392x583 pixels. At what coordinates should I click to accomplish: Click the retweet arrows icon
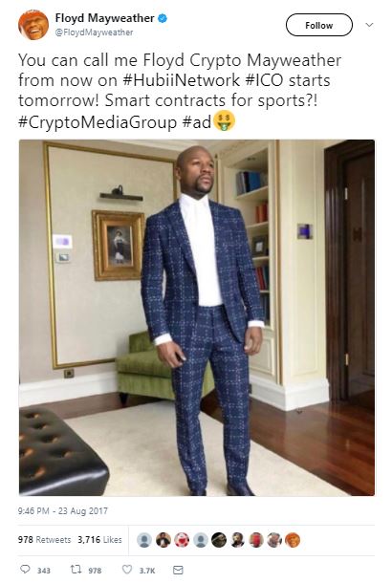pos(76,570)
